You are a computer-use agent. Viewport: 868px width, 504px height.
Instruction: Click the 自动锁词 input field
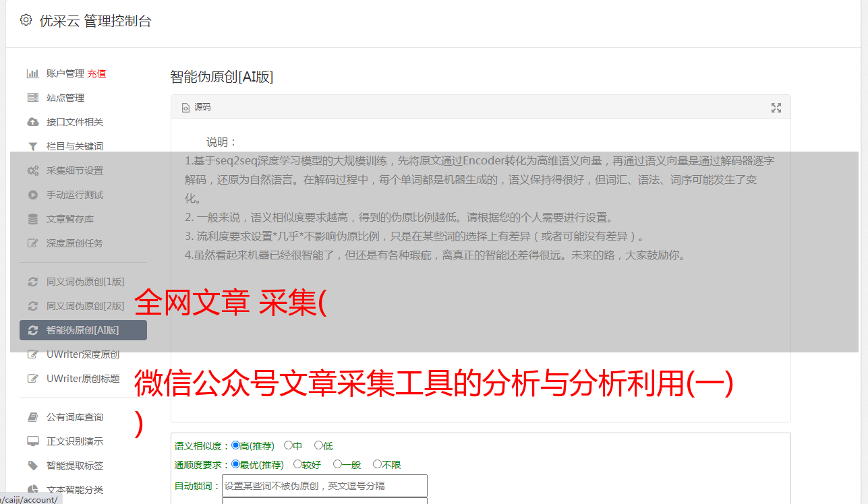click(324, 486)
